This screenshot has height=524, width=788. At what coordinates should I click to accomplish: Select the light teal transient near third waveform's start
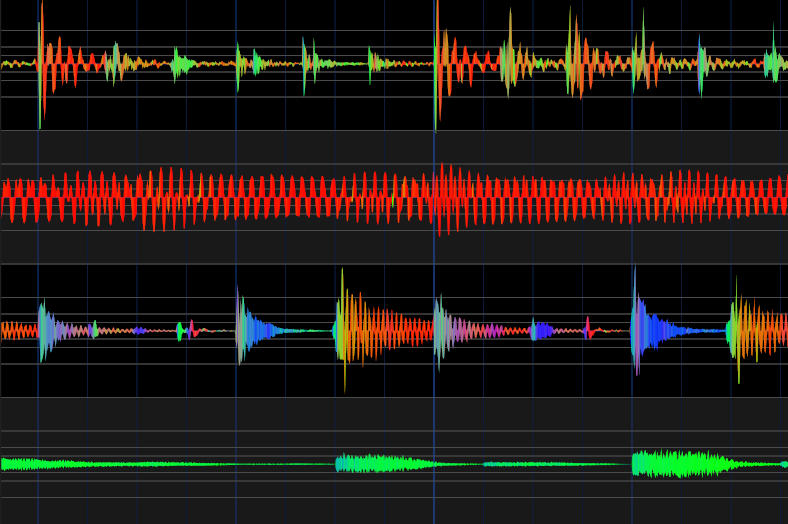[43, 329]
